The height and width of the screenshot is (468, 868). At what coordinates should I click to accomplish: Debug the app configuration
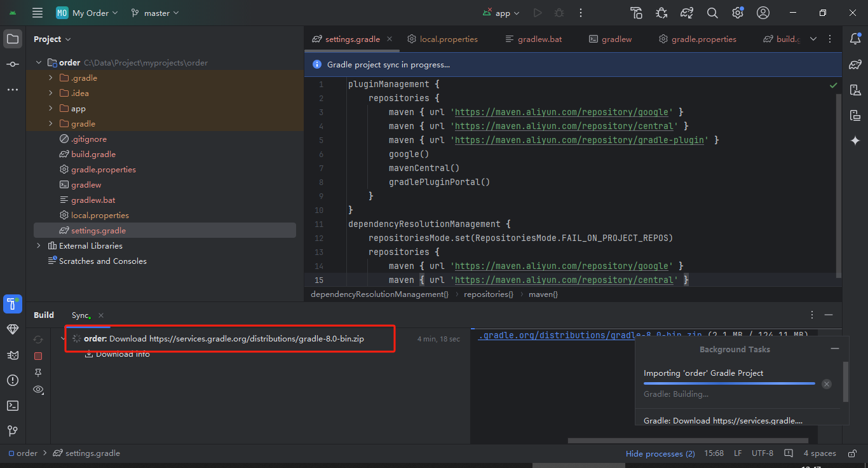tap(559, 13)
